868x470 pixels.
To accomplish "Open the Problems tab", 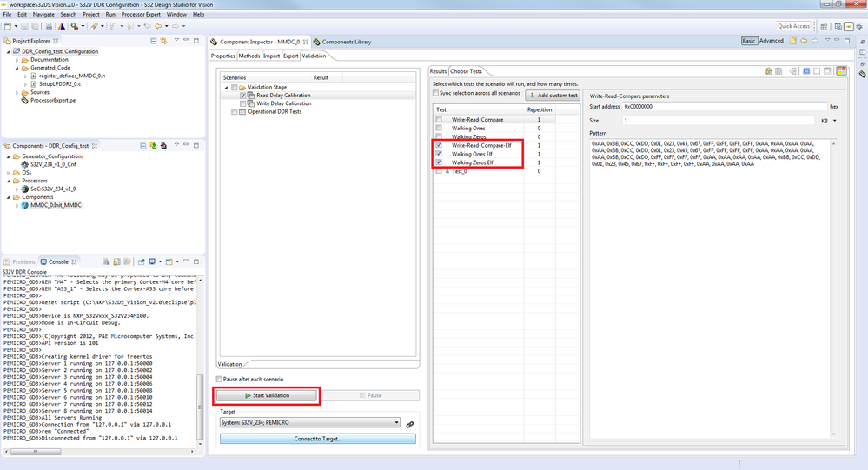I will [19, 261].
